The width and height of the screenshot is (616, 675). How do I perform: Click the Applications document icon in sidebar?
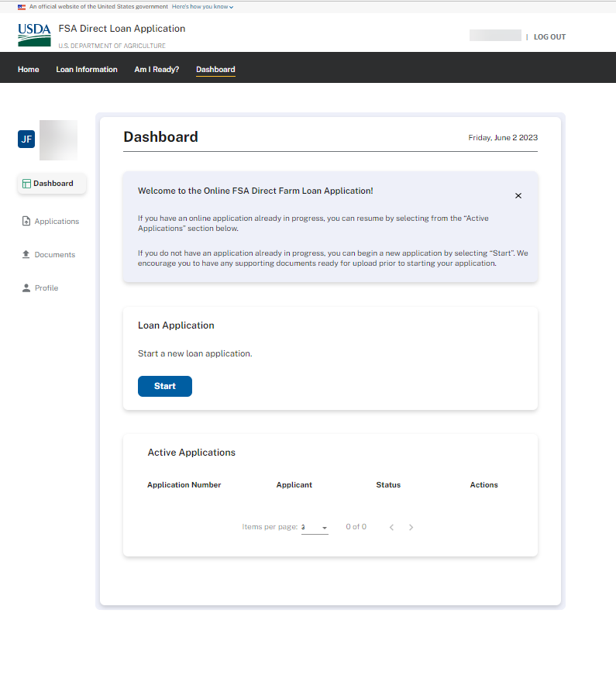point(26,222)
